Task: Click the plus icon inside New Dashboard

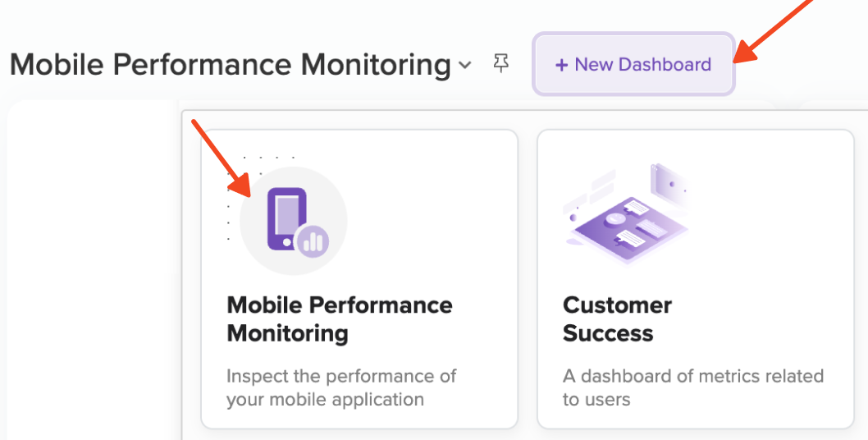Action: (561, 65)
